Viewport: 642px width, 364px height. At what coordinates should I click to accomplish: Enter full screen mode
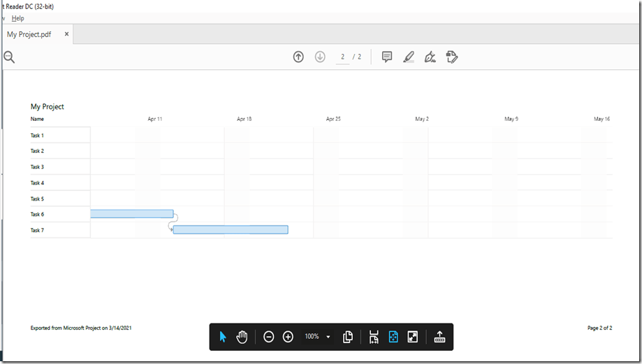click(x=413, y=337)
